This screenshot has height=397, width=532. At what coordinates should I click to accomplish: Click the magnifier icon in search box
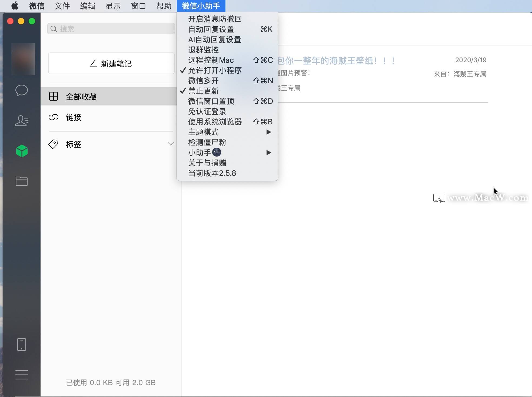[54, 29]
